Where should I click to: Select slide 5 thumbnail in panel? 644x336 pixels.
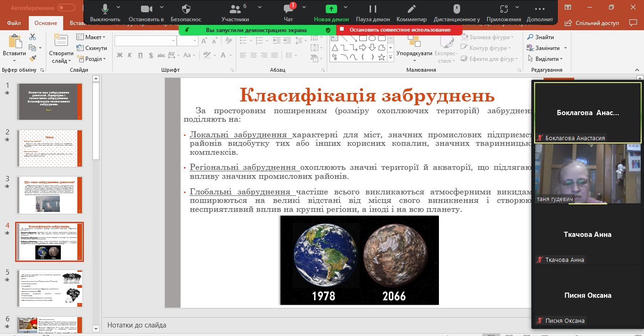coord(50,288)
